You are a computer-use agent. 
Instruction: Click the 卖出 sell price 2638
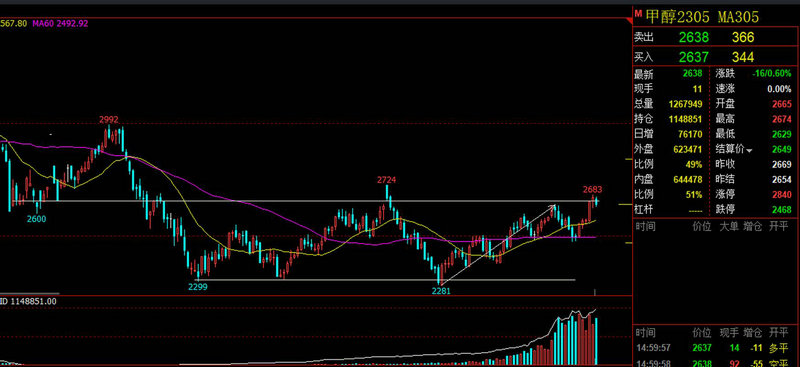(x=694, y=37)
